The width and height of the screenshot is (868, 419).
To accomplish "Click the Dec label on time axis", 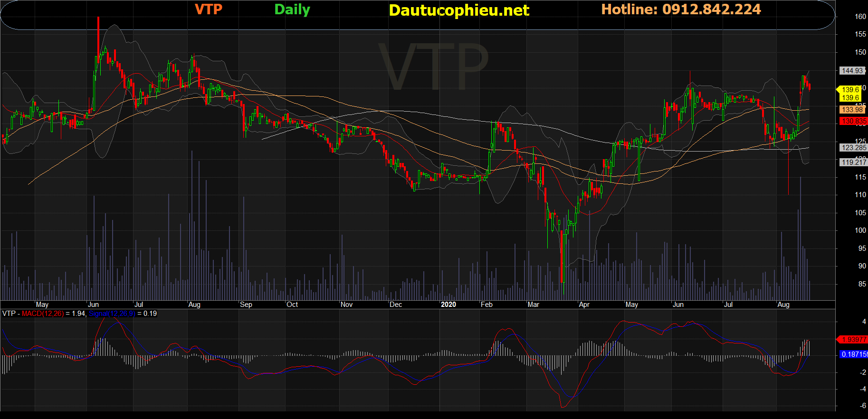I will [x=395, y=305].
